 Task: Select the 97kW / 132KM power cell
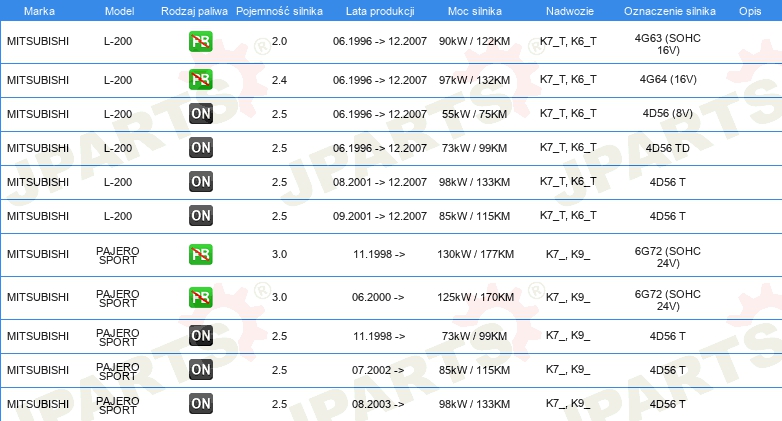click(474, 80)
